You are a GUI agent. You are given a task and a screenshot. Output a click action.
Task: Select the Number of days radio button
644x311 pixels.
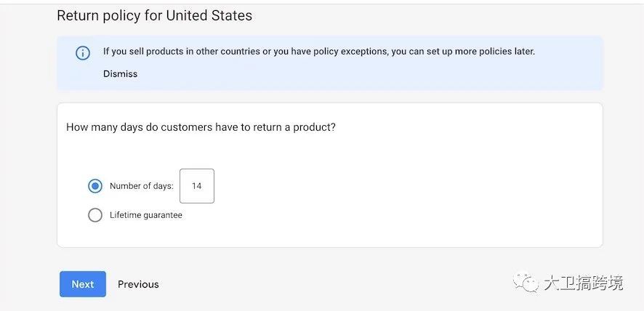coord(95,186)
